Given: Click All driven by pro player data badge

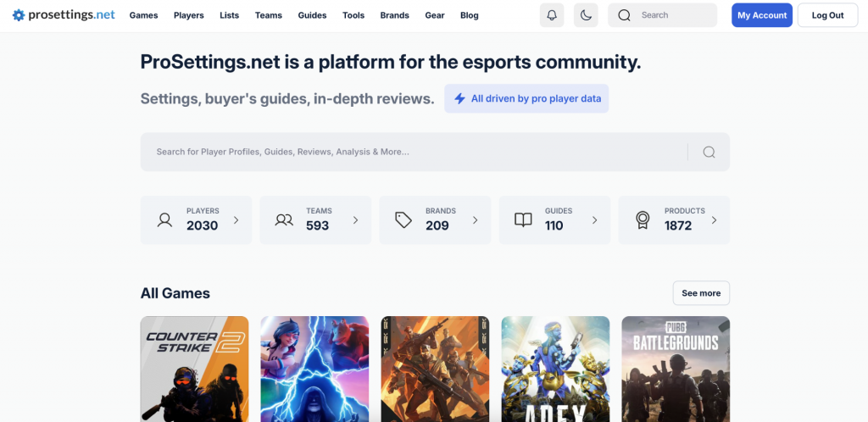Looking at the screenshot, I should (526, 98).
